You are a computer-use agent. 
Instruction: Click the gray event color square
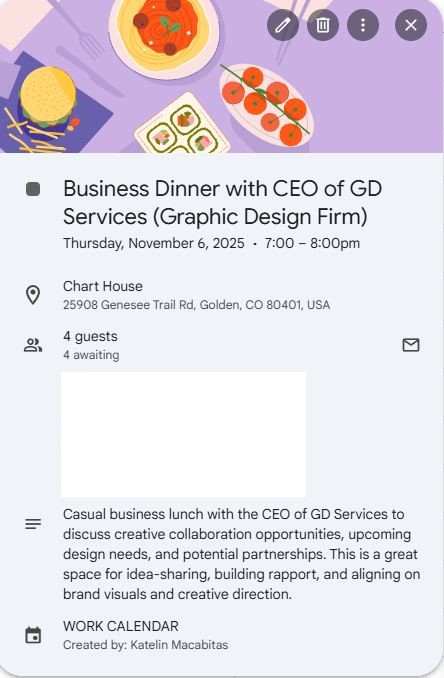[x=33, y=189]
